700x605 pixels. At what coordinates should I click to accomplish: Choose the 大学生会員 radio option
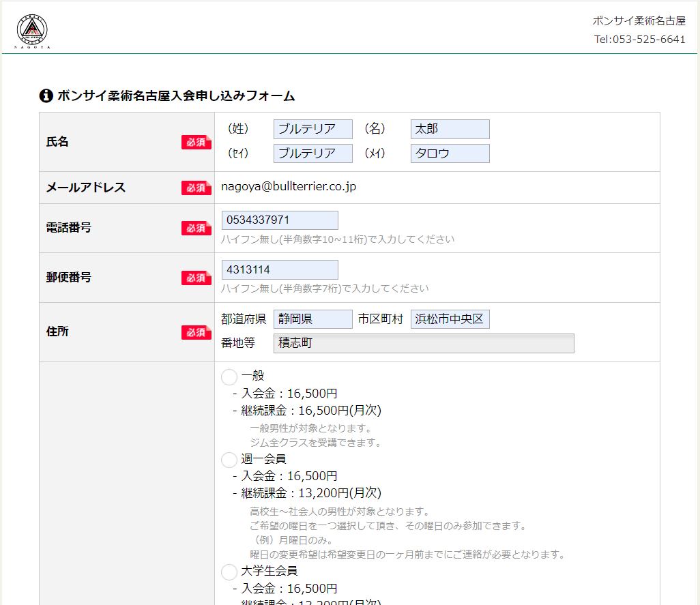(229, 572)
